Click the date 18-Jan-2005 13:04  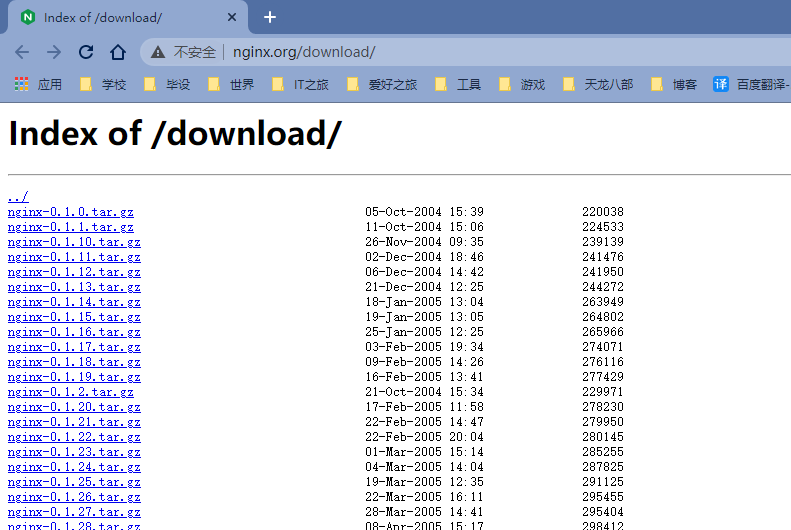[424, 302]
